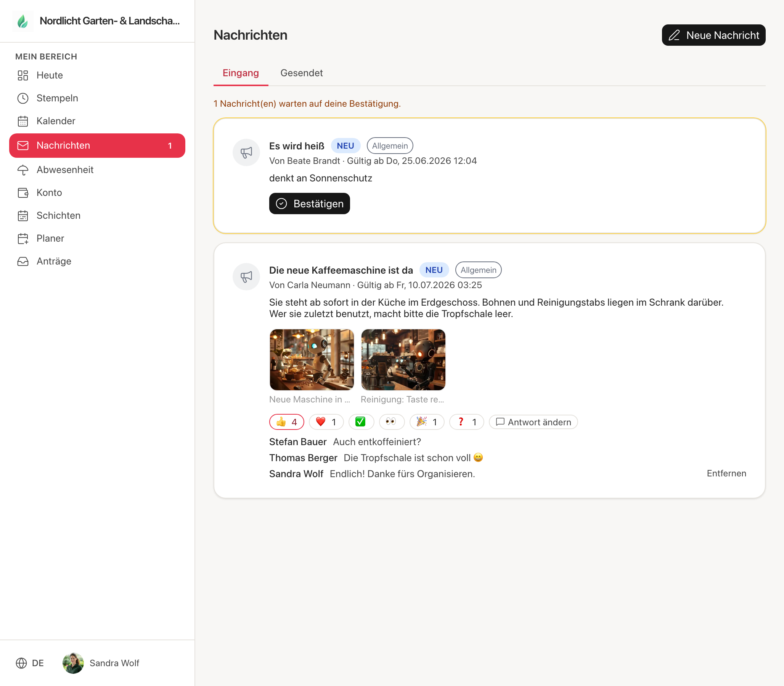Screen dimensions: 784x686
Task: Open Planer calendar-plus icon
Action: pos(23,239)
